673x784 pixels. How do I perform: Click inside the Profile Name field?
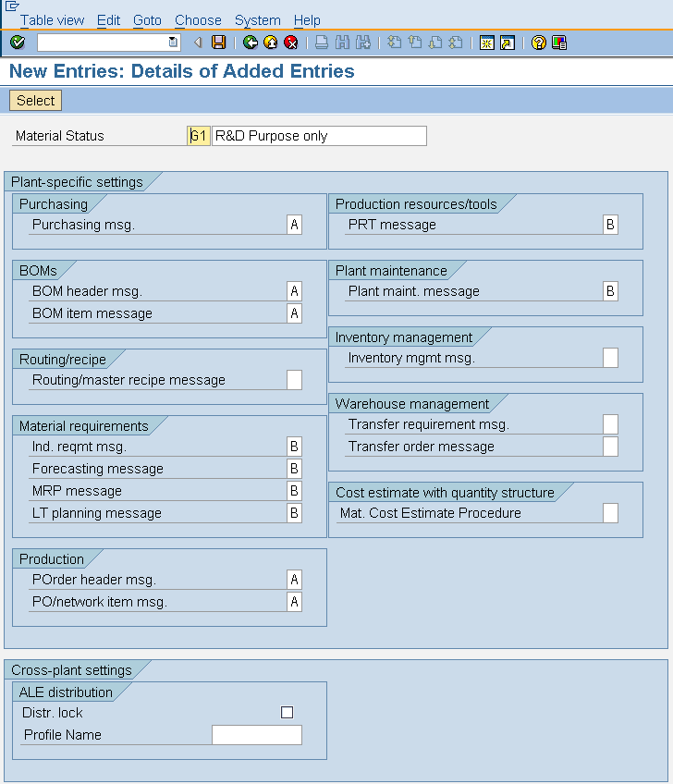[256, 734]
